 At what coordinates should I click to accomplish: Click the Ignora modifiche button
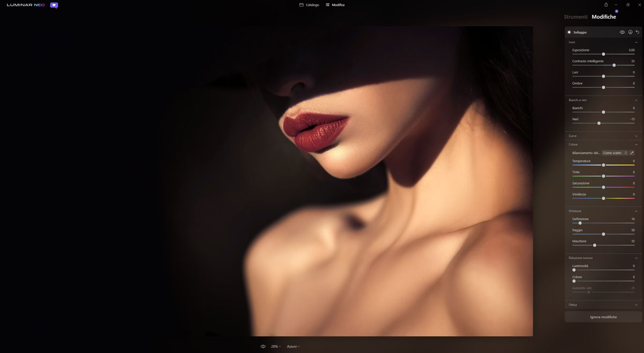[603, 317]
